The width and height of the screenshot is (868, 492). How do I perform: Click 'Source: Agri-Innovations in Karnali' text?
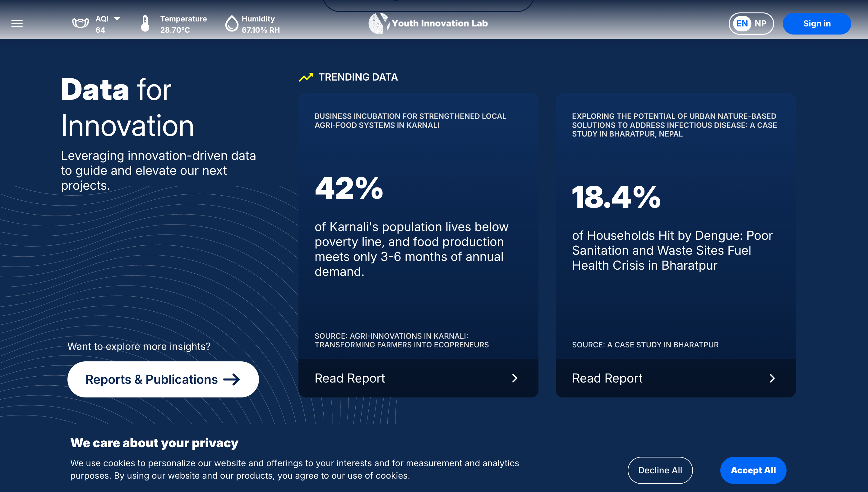[x=402, y=340]
